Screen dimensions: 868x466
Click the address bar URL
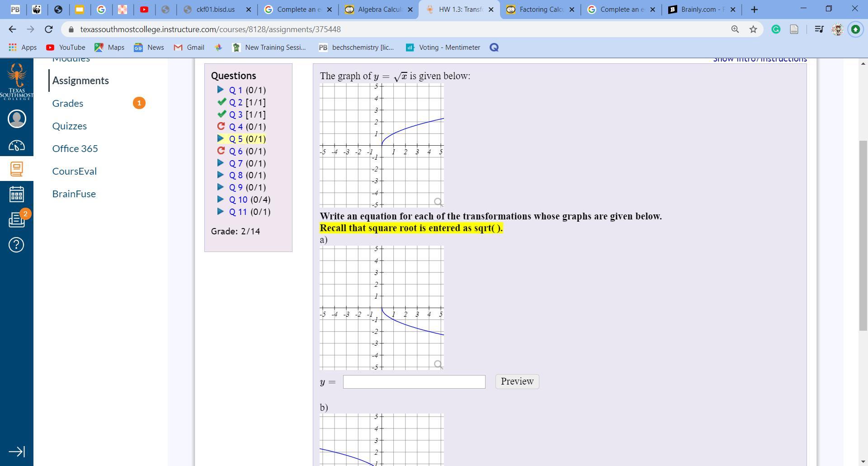tap(211, 29)
